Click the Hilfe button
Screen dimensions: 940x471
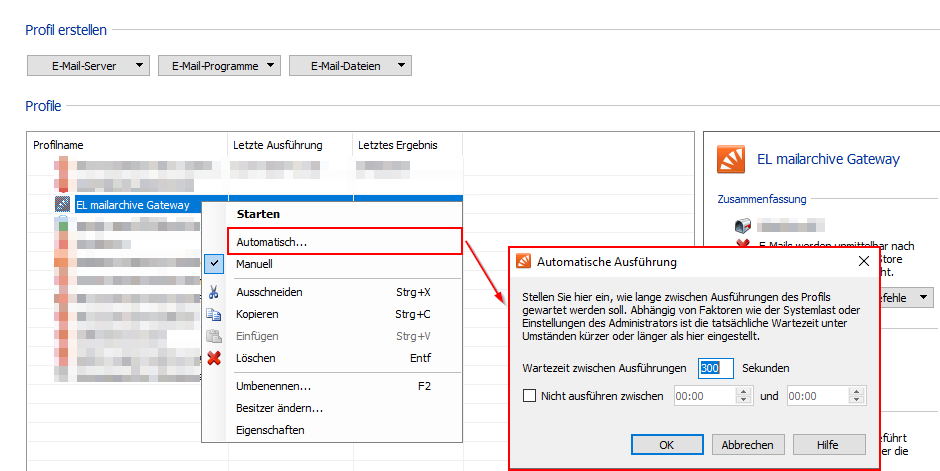pos(828,444)
